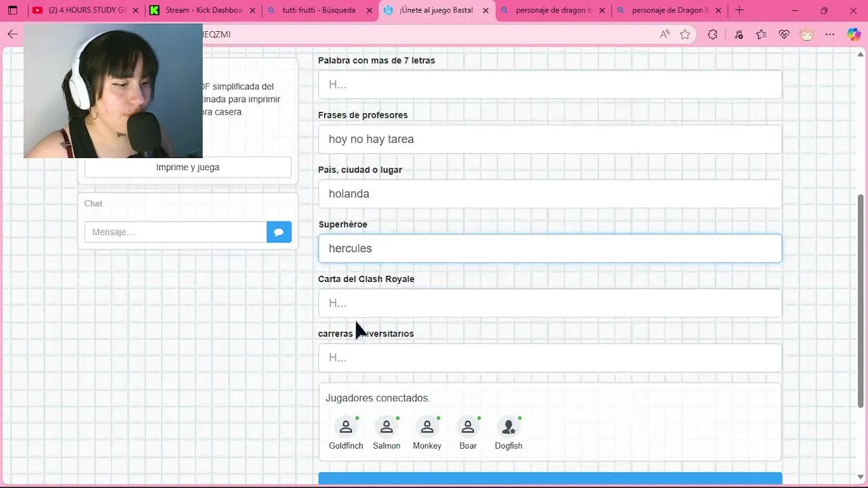Viewport: 868px width, 488px height.
Task: Close the 4 HOURS STUDY YouTube tab
Action: [x=136, y=10]
